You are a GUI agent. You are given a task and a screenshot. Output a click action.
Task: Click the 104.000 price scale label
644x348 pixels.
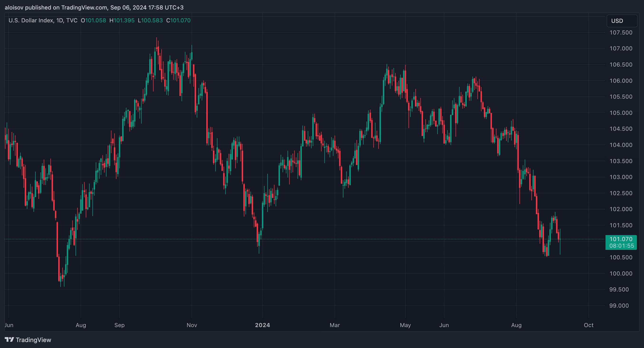621,145
